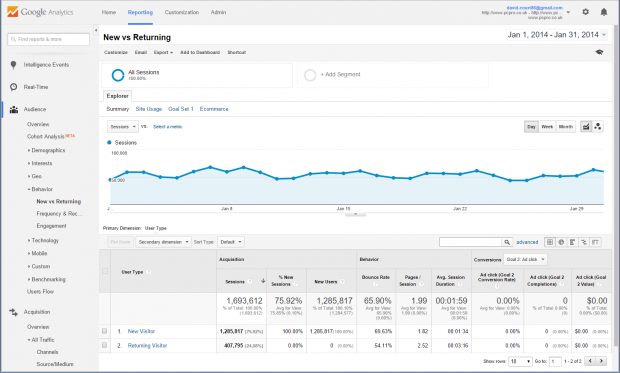Open the Audience section
This screenshot has width=620, height=373.
tap(35, 109)
